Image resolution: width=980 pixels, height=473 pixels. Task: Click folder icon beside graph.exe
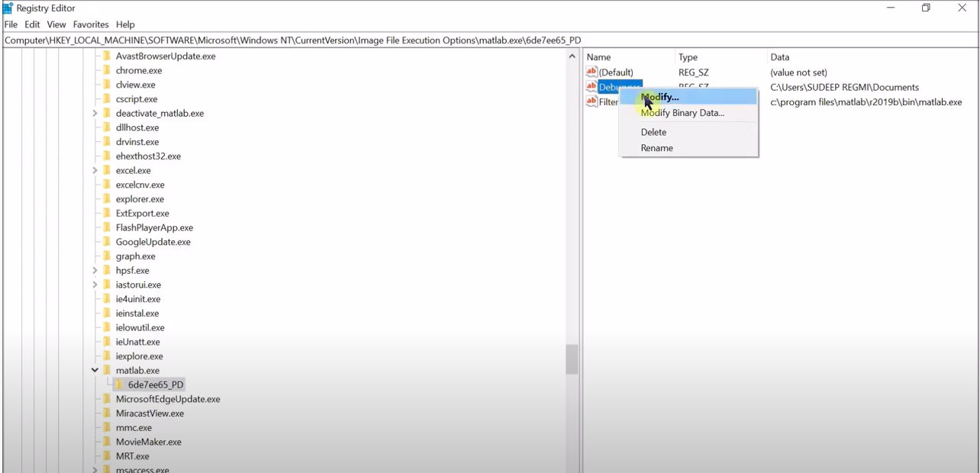coord(107,256)
